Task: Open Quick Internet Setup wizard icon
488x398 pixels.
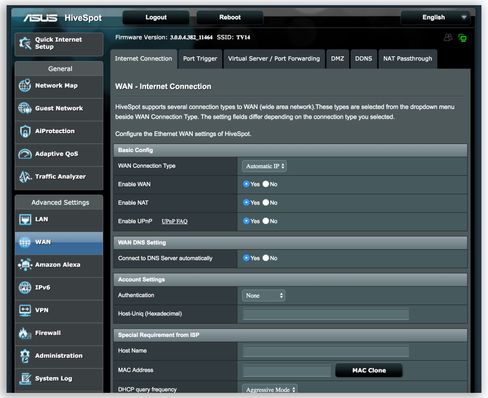Action: click(25, 43)
